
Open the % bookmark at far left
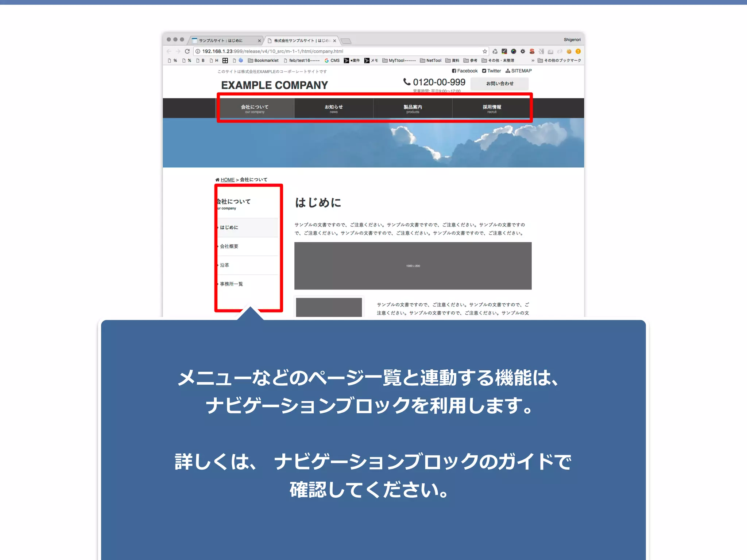click(172, 61)
